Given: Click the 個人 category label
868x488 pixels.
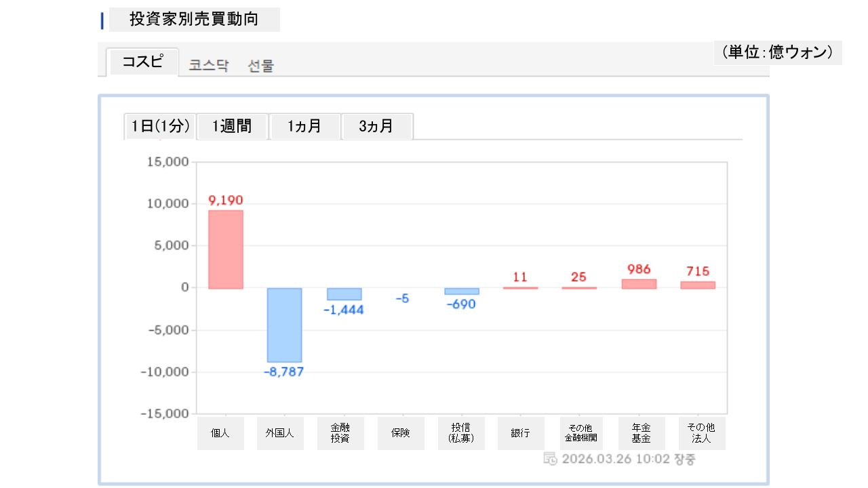Looking at the screenshot, I should tap(220, 433).
